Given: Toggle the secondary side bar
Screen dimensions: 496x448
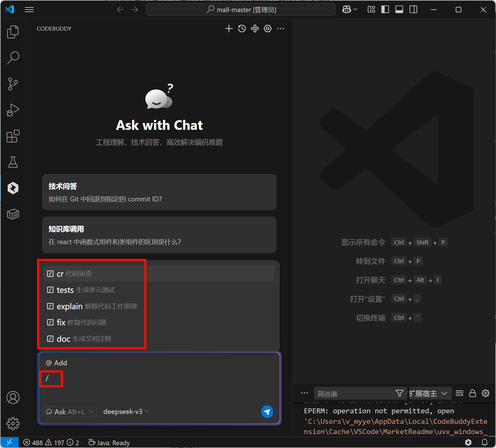Looking at the screenshot, I should tap(413, 10).
